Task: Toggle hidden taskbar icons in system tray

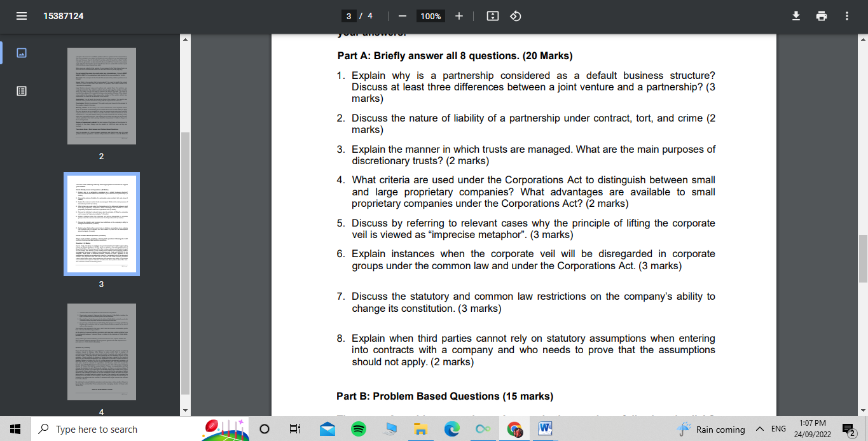Action: pos(759,429)
